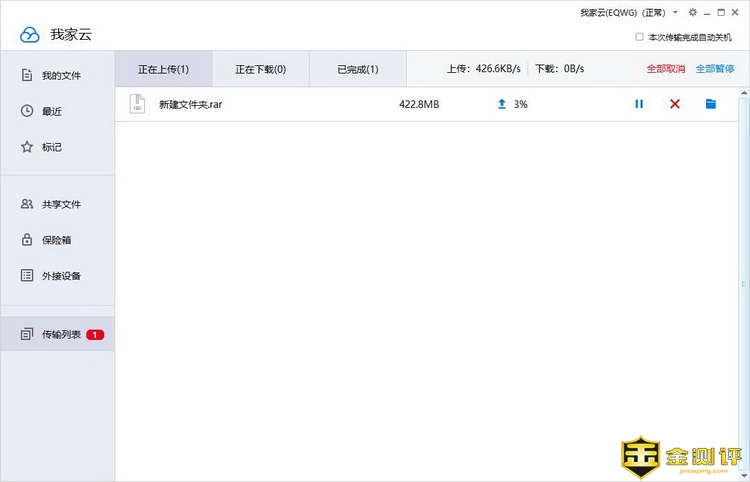This screenshot has height=482, width=750.
Task: Open 共享文件 shared files
Action: [60, 204]
